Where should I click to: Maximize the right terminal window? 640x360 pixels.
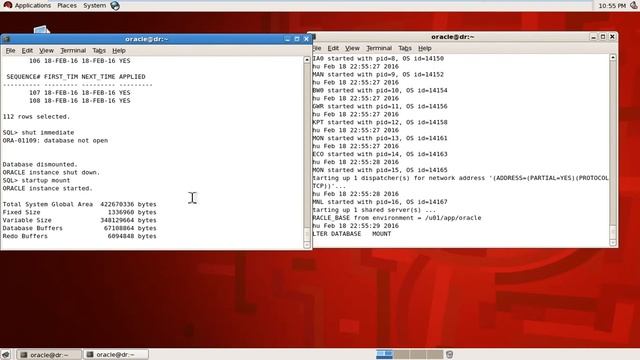tap(603, 37)
